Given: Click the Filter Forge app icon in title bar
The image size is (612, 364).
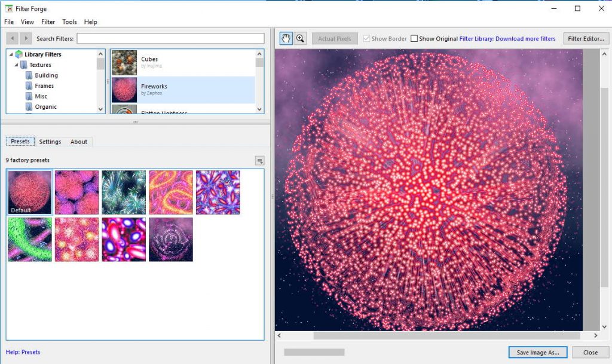Looking at the screenshot, I should [x=8, y=8].
